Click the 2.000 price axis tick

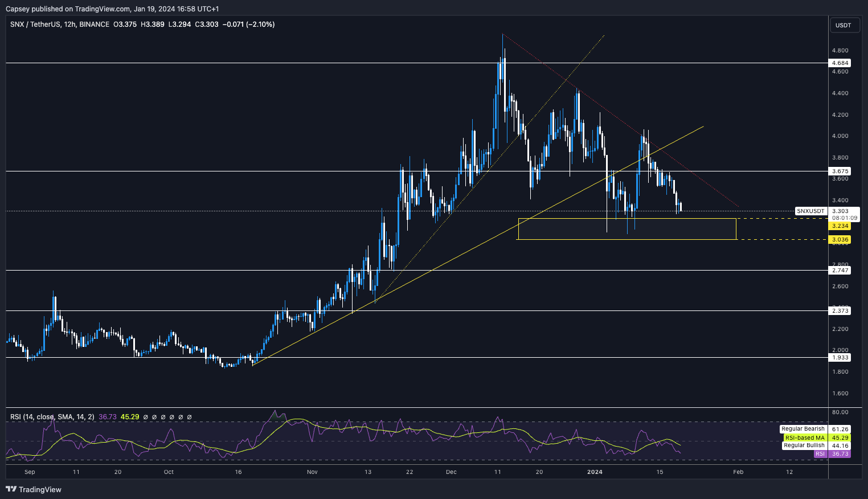click(x=841, y=350)
